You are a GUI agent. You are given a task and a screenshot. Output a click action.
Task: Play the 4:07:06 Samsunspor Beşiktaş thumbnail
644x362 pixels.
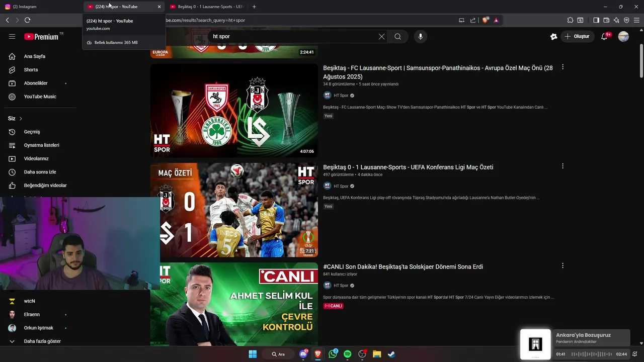(x=234, y=110)
